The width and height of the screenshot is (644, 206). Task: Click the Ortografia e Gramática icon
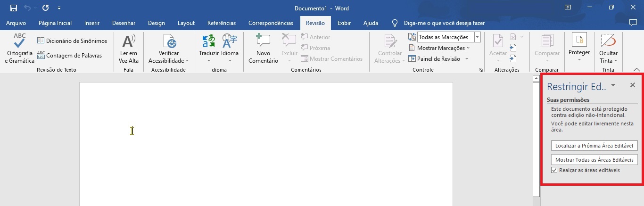19,41
